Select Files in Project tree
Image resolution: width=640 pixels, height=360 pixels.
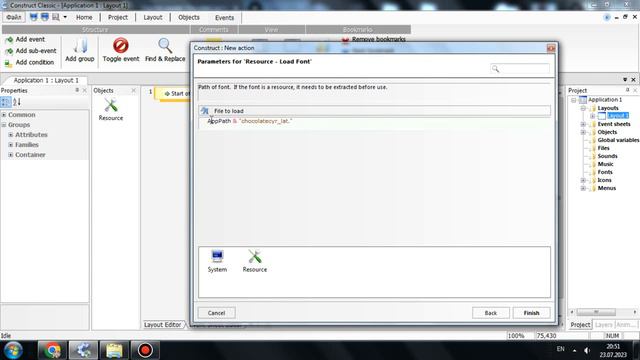click(x=603, y=148)
